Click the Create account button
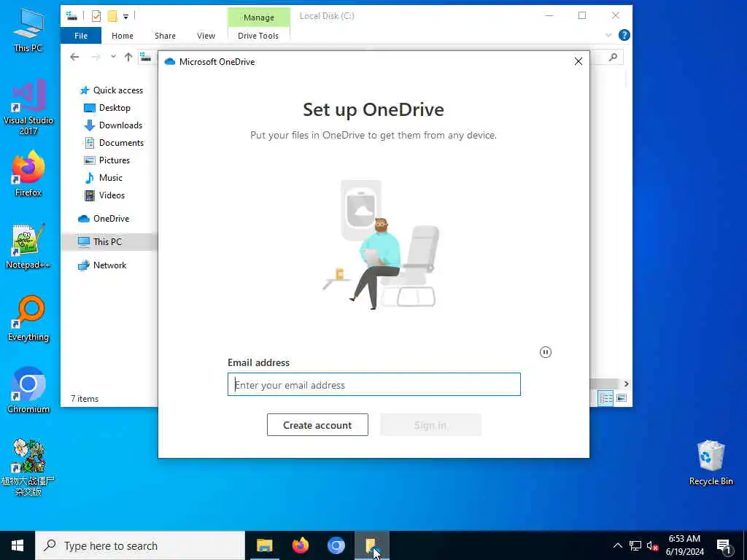 pos(317,425)
